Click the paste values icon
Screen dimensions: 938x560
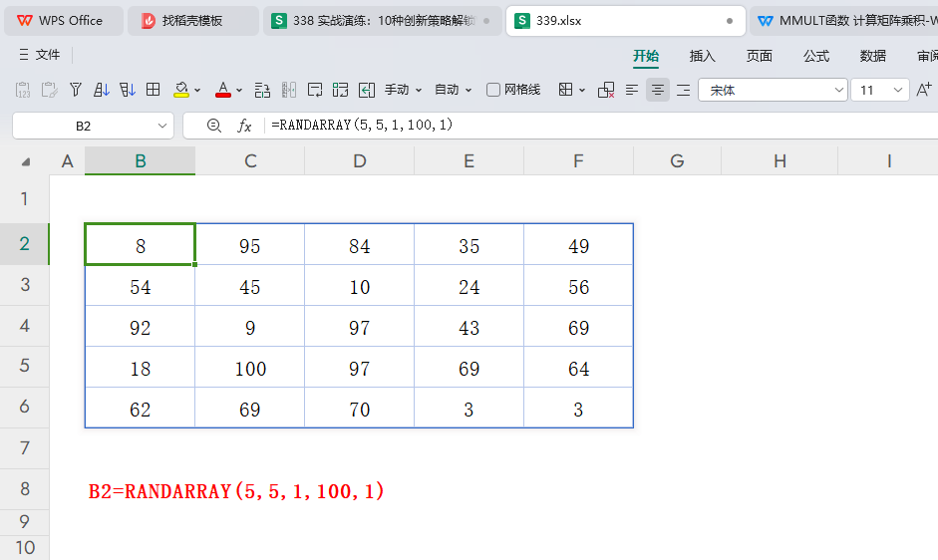click(x=23, y=90)
